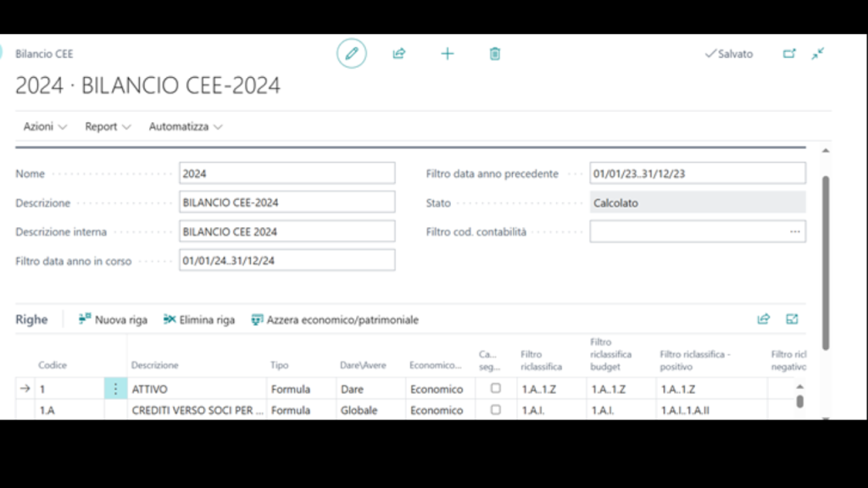Click the plus icon to create new
Image resolution: width=868 pixels, height=488 pixels.
point(448,53)
